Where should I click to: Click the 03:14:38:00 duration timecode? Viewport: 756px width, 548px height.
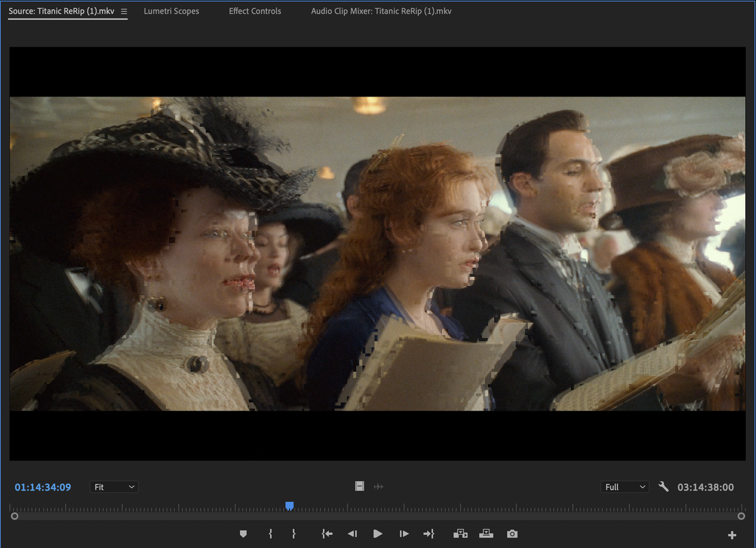point(705,487)
